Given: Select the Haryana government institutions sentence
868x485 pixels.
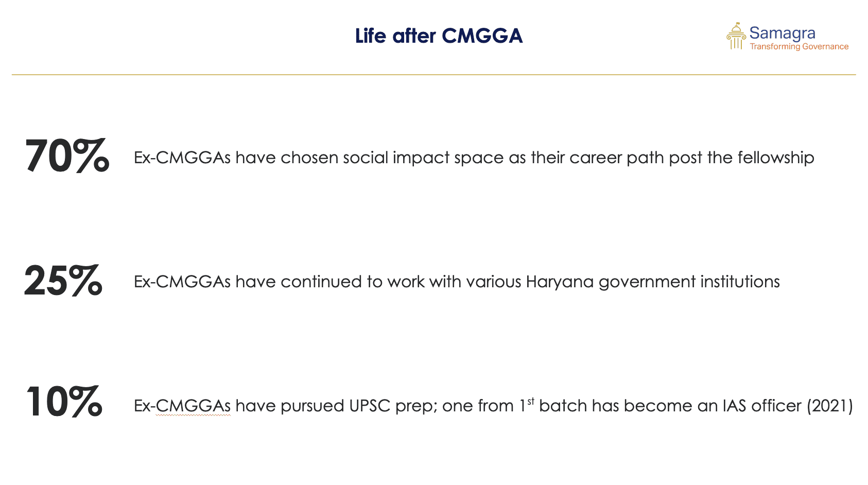Looking at the screenshot, I should [457, 282].
